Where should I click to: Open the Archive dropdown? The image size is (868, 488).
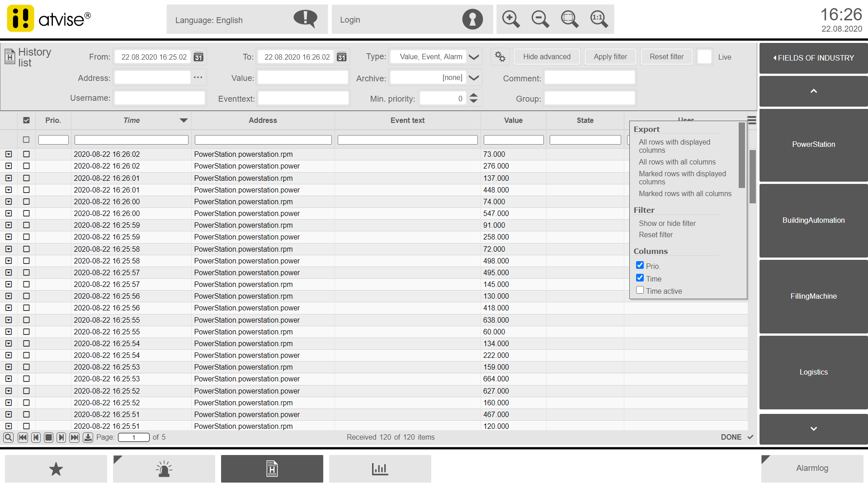click(474, 78)
